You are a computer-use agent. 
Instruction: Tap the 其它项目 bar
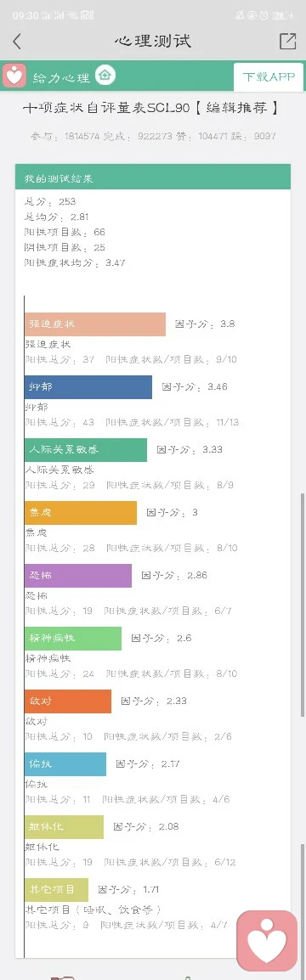tap(56, 889)
